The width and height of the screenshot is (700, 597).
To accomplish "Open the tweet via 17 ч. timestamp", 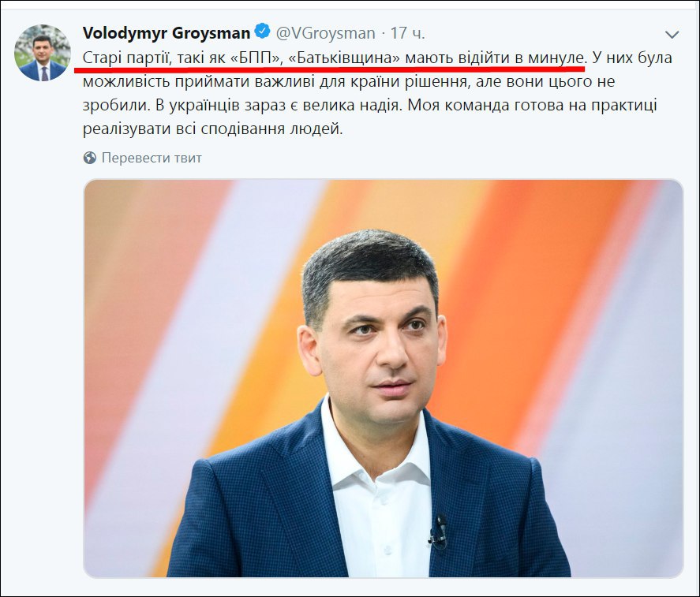I will click(407, 32).
